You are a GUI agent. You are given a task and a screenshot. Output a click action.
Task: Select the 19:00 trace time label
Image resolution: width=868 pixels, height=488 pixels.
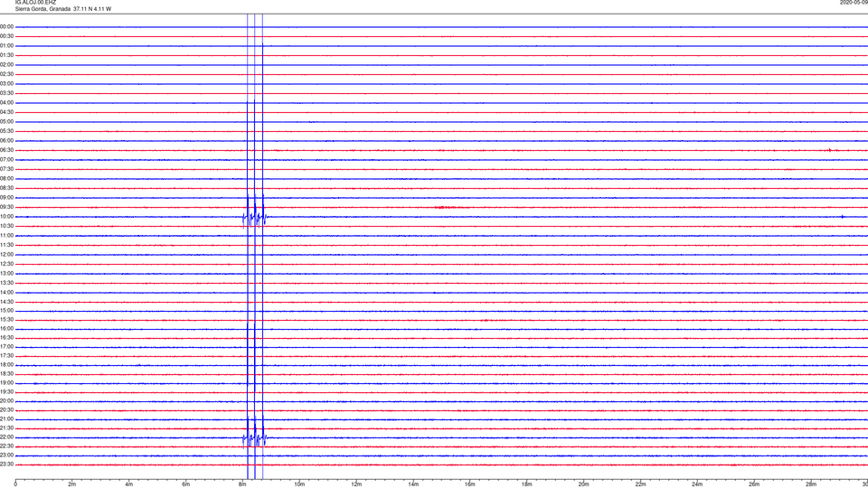(x=6, y=383)
